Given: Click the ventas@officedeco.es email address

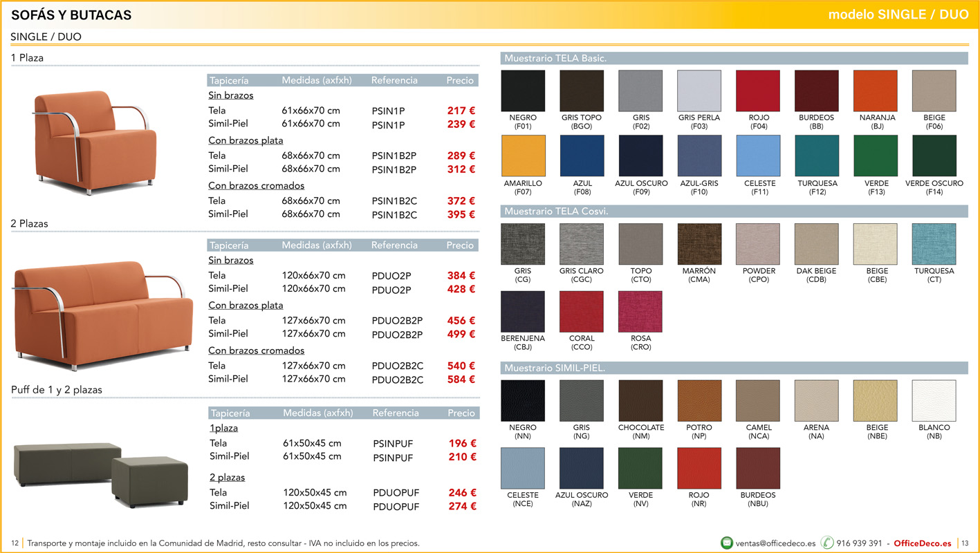Looking at the screenshot, I should point(775,543).
